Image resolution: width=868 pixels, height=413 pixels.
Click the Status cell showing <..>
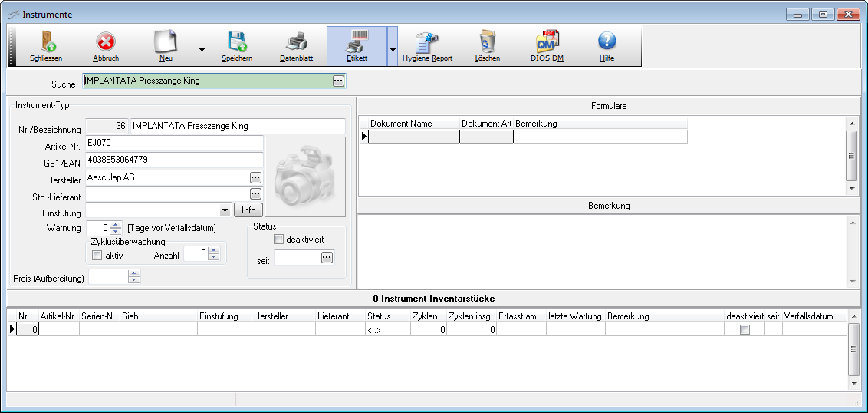point(387,330)
